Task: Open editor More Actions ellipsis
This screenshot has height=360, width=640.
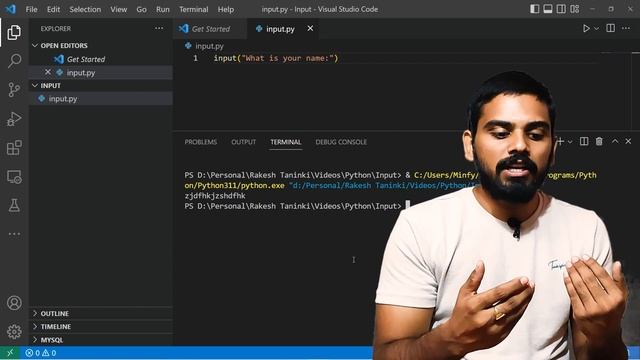Action: (x=626, y=28)
